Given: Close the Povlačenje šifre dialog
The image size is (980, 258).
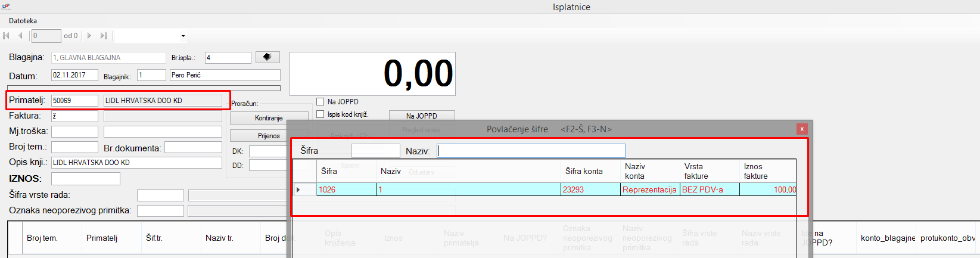Looking at the screenshot, I should 802,129.
